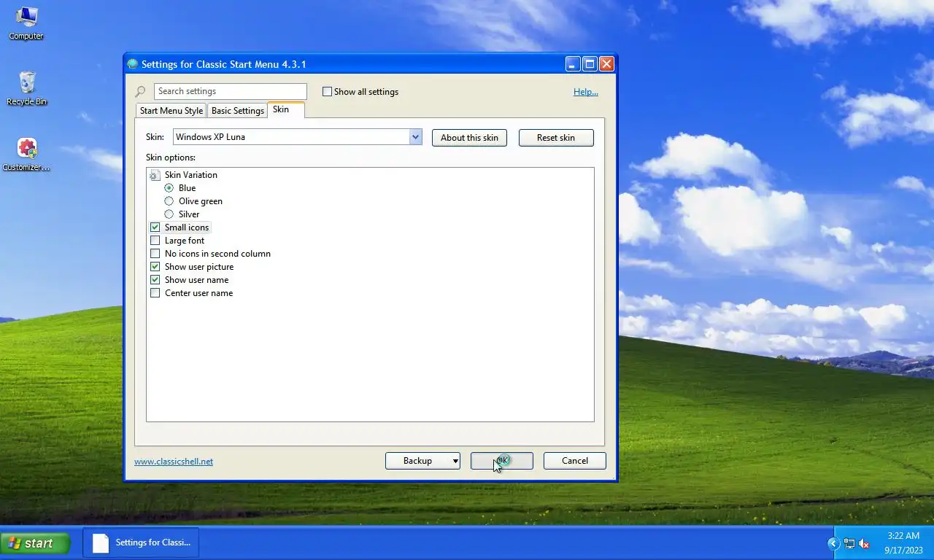Enable the Large font option
Viewport: 934px width, 560px height.
(x=155, y=241)
